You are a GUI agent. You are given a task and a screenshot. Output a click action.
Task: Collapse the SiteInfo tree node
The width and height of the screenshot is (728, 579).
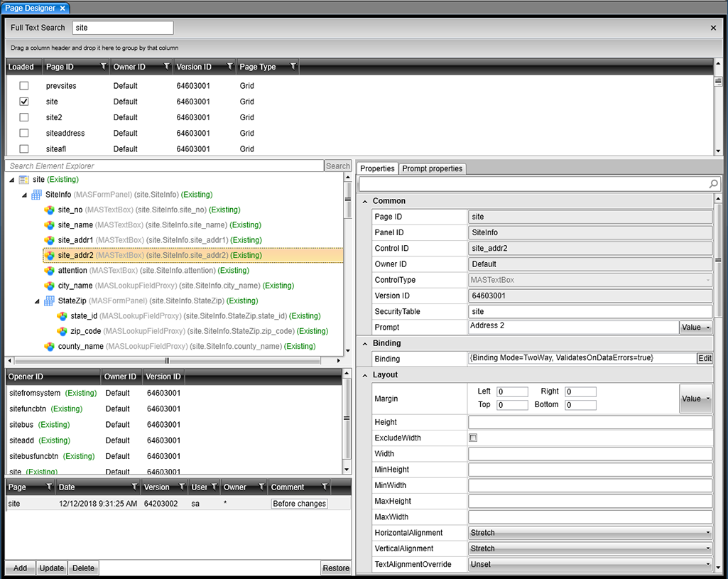point(24,195)
